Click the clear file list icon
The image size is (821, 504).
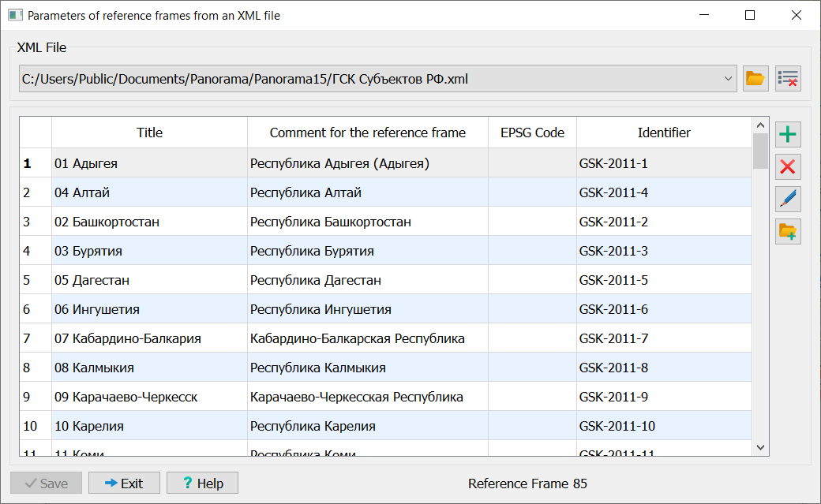tap(788, 78)
